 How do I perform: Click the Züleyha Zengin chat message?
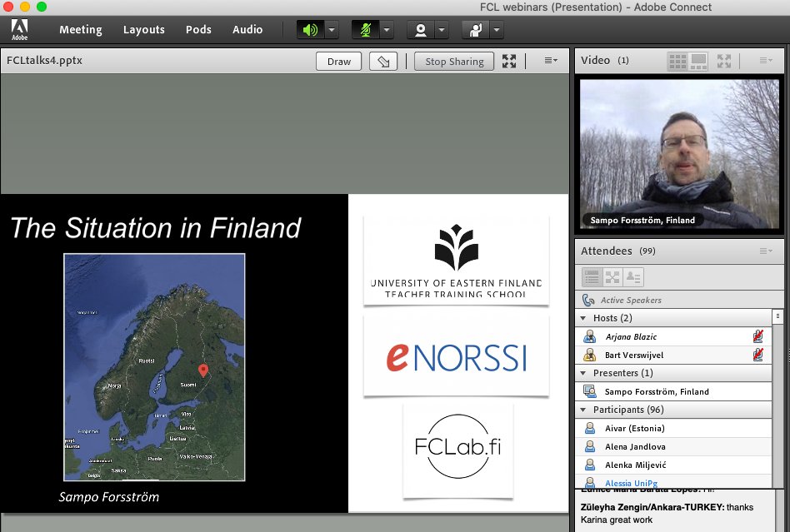pyautogui.click(x=667, y=514)
